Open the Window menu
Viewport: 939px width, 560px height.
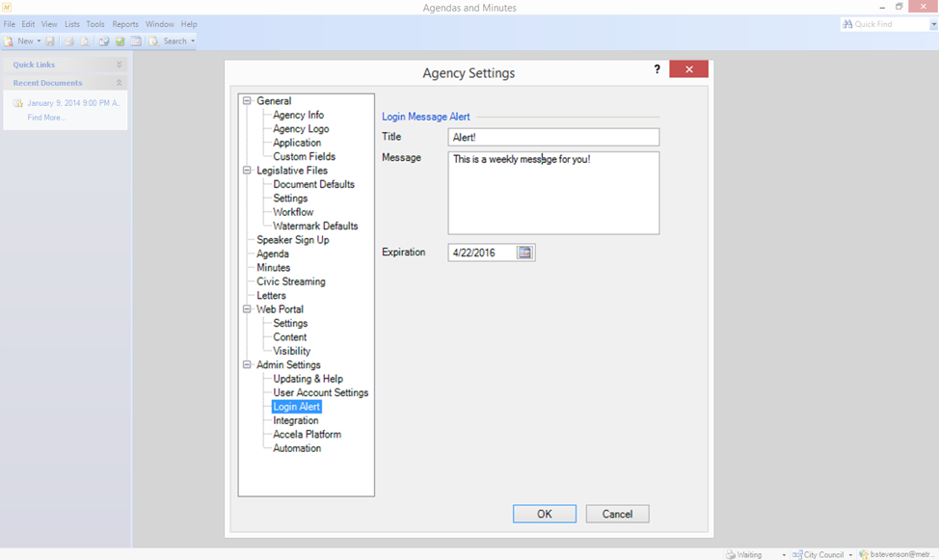pyautogui.click(x=159, y=24)
